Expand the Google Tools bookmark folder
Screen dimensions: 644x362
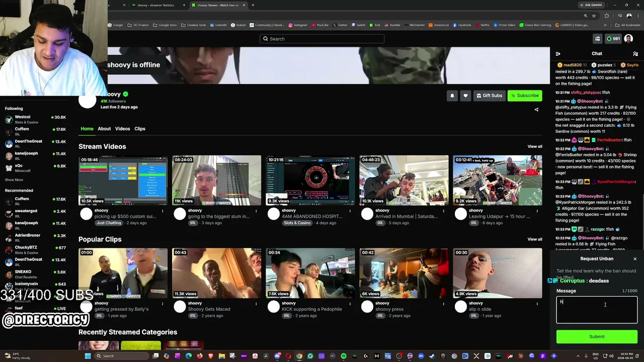[x=165, y=25]
